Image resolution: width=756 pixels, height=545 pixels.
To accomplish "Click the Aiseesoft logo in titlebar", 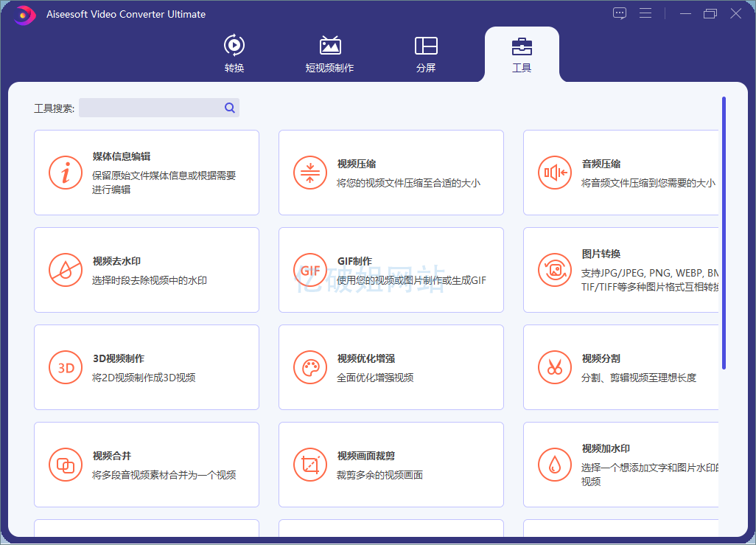I will [x=24, y=14].
